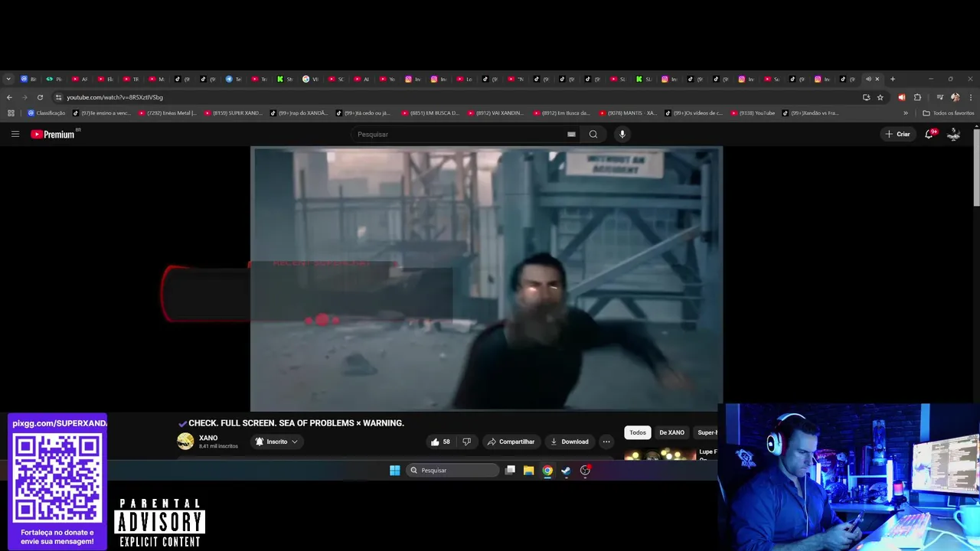This screenshot has height=551, width=980.
Task: Open Chrome extensions puzzle icon
Action: [x=917, y=97]
